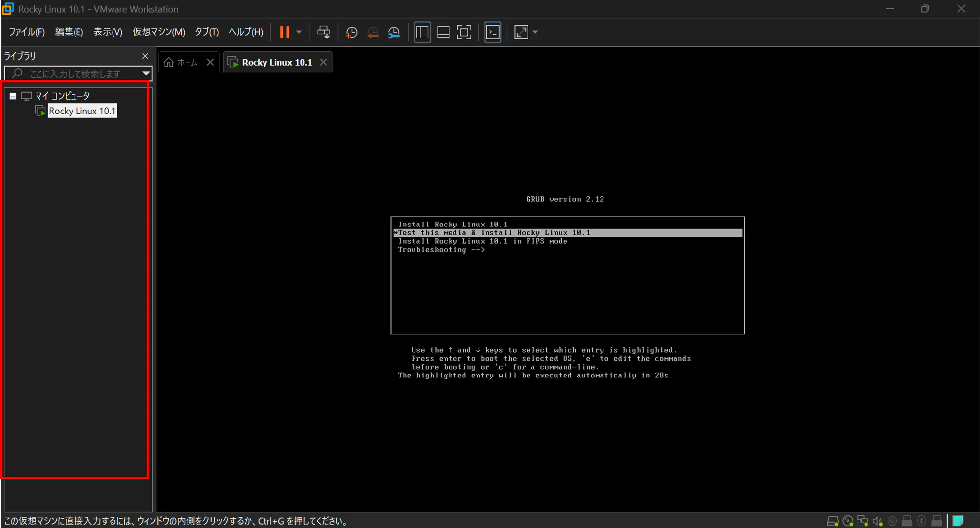This screenshot has height=528, width=980.
Task: Take a snapshot of the virtual machine
Action: (351, 33)
